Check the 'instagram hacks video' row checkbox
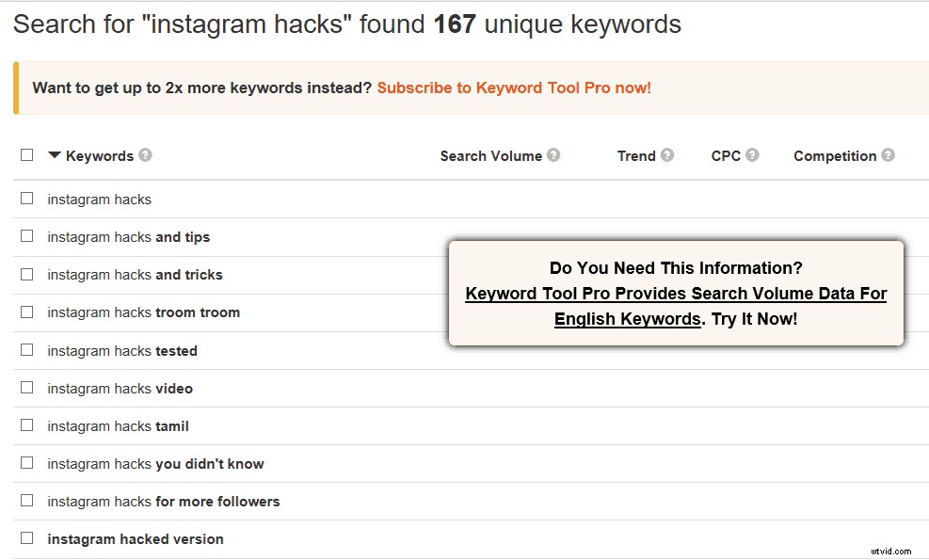Screen dimensions: 929x560 click(x=27, y=387)
